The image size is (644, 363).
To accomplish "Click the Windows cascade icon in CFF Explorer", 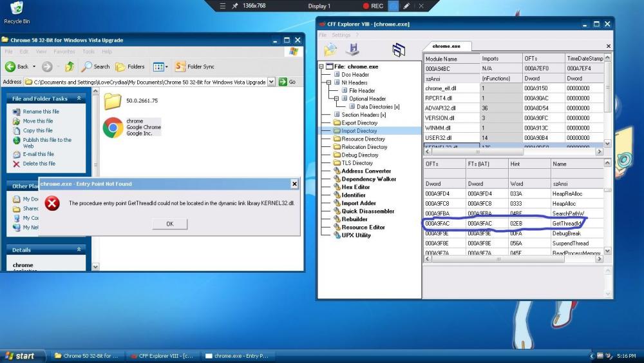I will pyautogui.click(x=399, y=50).
